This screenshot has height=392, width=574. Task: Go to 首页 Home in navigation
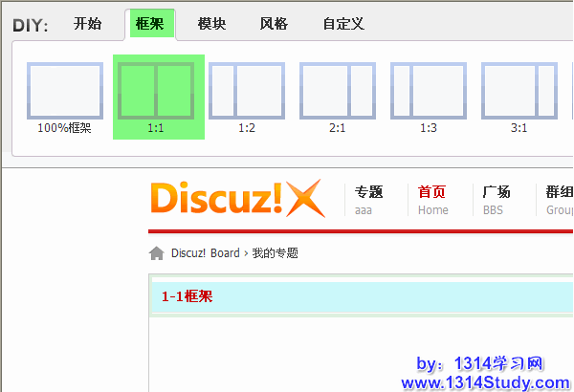tap(432, 199)
